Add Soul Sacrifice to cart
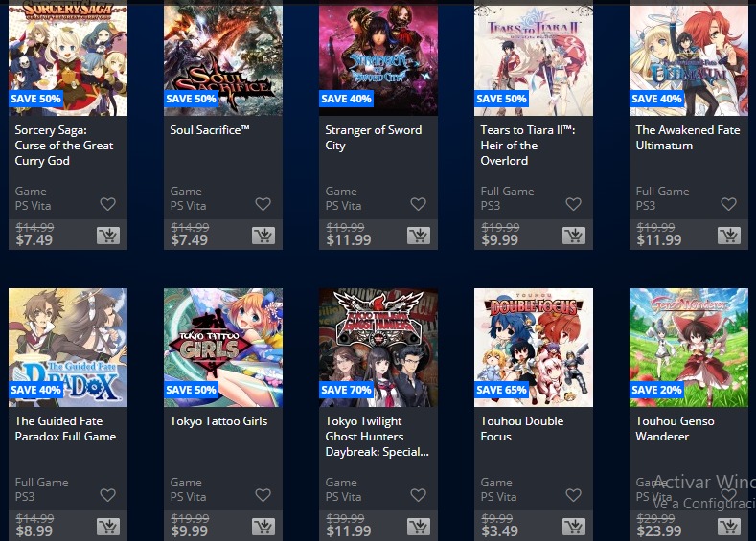Image resolution: width=756 pixels, height=541 pixels. click(263, 236)
